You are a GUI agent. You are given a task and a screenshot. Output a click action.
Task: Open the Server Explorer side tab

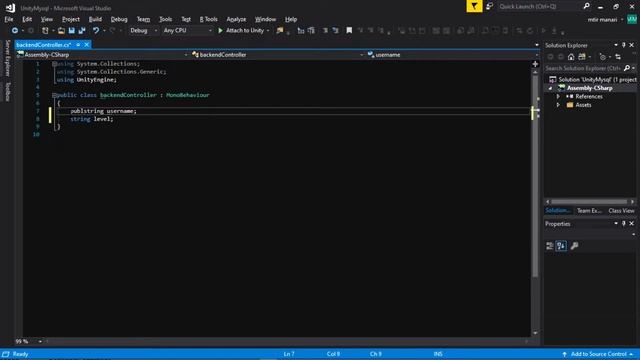7,58
